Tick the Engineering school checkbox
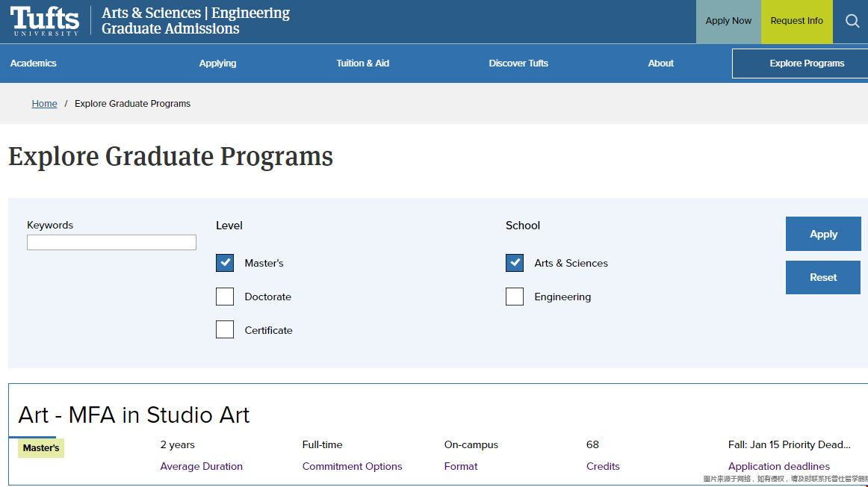868x487 pixels. pos(514,297)
